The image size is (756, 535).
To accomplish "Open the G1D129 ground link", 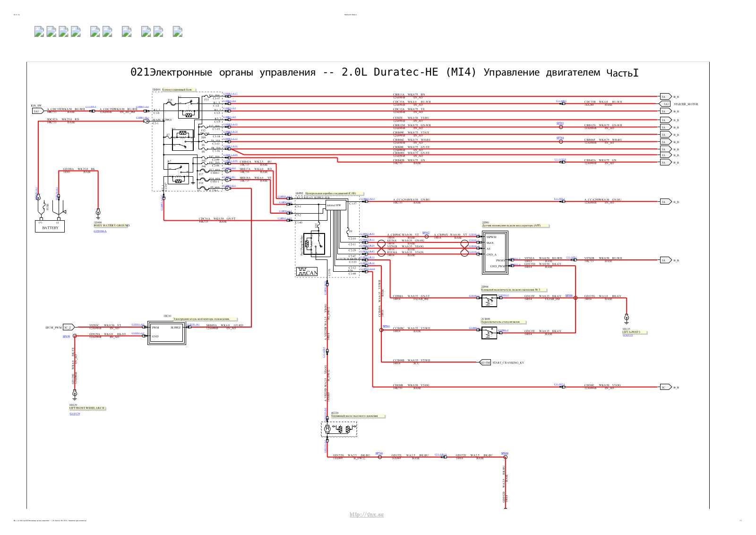I will (75, 414).
